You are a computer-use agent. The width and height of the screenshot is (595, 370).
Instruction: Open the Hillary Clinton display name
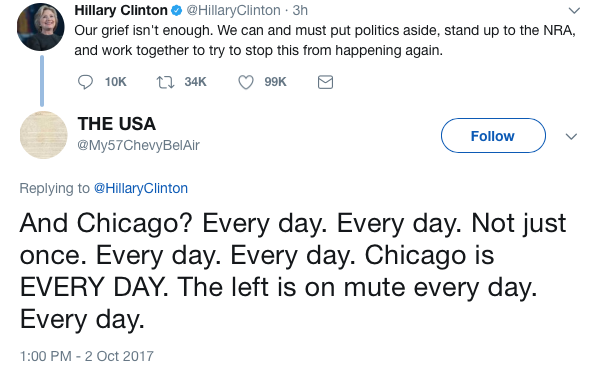tap(121, 10)
